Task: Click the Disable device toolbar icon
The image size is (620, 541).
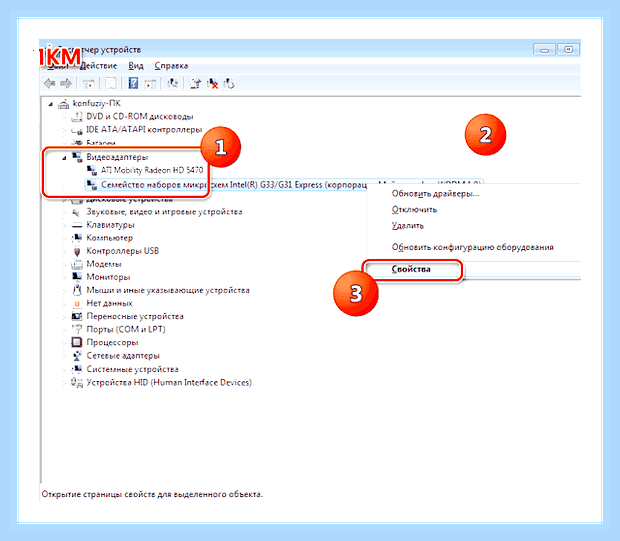Action: (x=229, y=83)
